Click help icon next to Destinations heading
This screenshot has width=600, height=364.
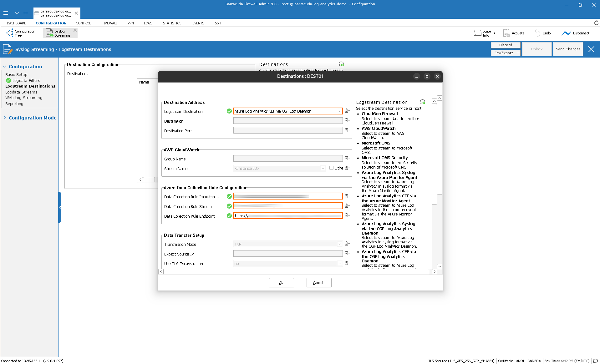pos(341,64)
